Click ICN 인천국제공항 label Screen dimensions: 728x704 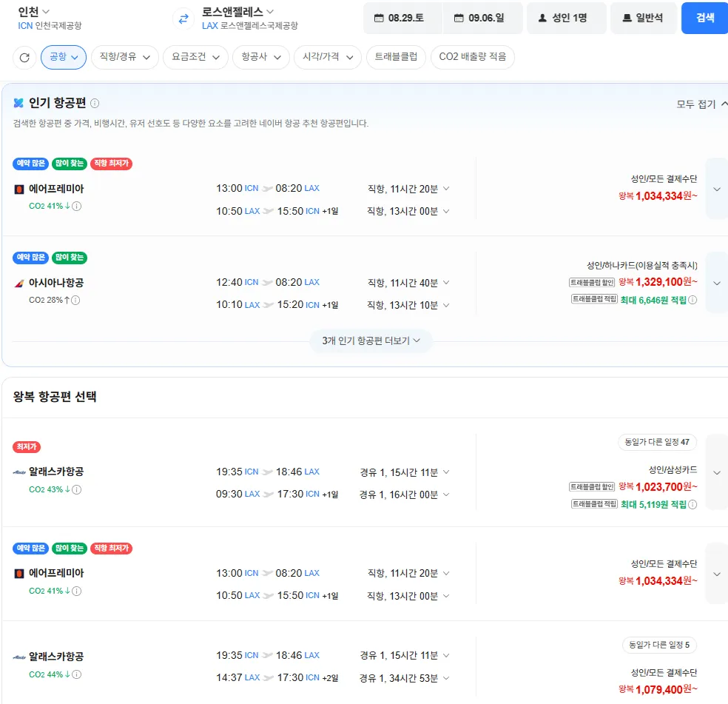click(50, 26)
